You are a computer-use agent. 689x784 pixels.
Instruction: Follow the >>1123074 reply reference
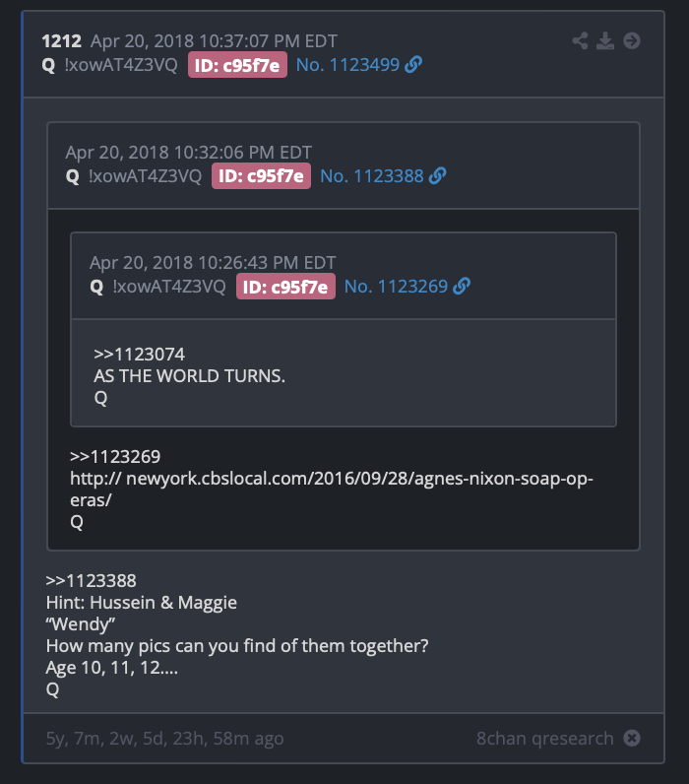pos(140,355)
